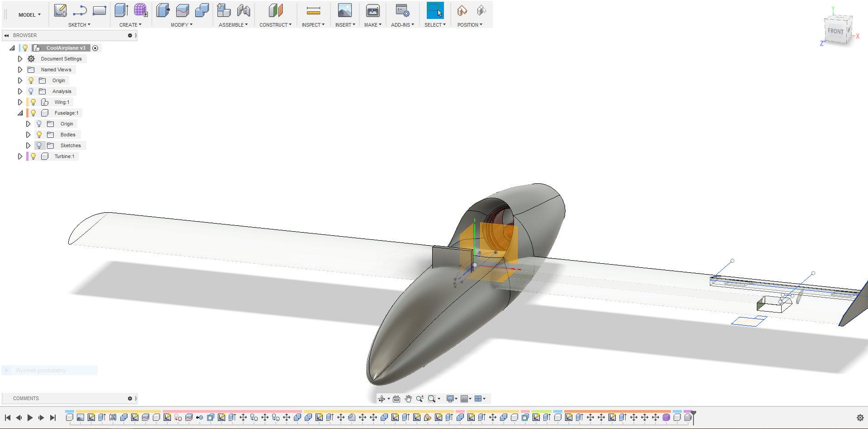868x429 pixels.
Task: Select the Rectangle sketch tool
Action: 99,10
